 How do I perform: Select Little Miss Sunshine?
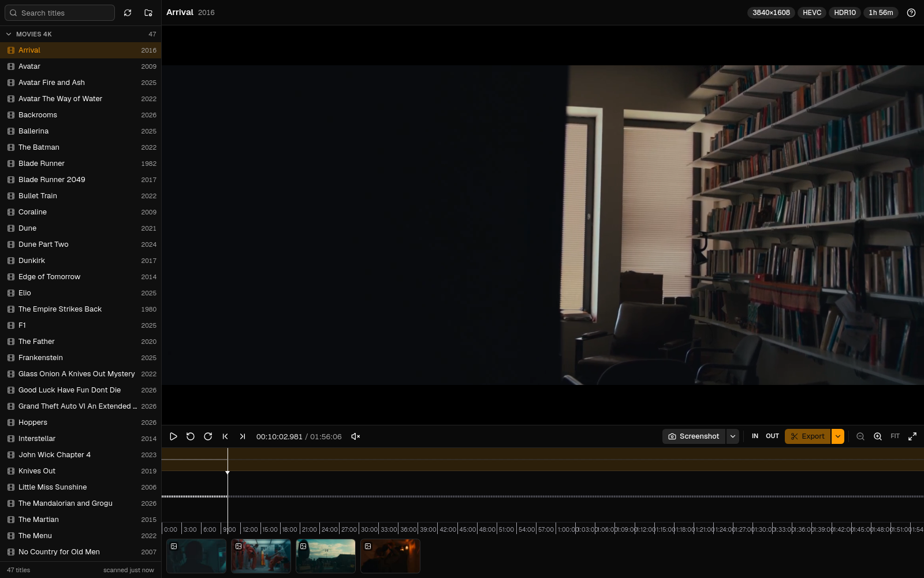click(81, 487)
